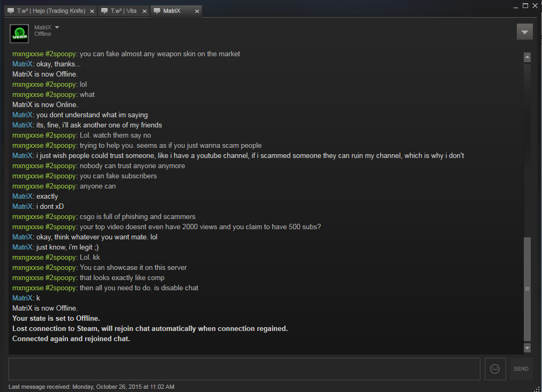This screenshot has height=392, width=542.
Task: Click the chat bubble icon on MatriX tab
Action: [157, 11]
